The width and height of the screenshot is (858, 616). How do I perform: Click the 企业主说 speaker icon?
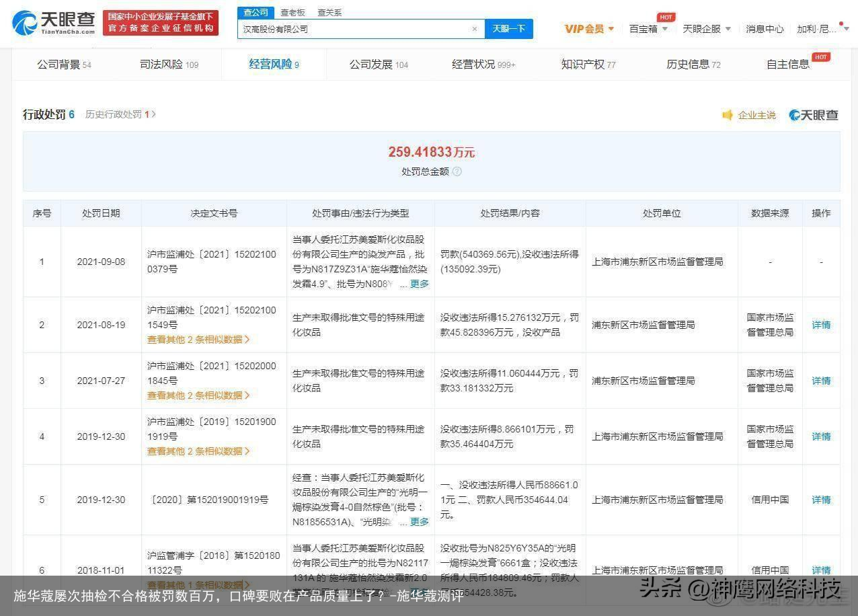(x=727, y=115)
